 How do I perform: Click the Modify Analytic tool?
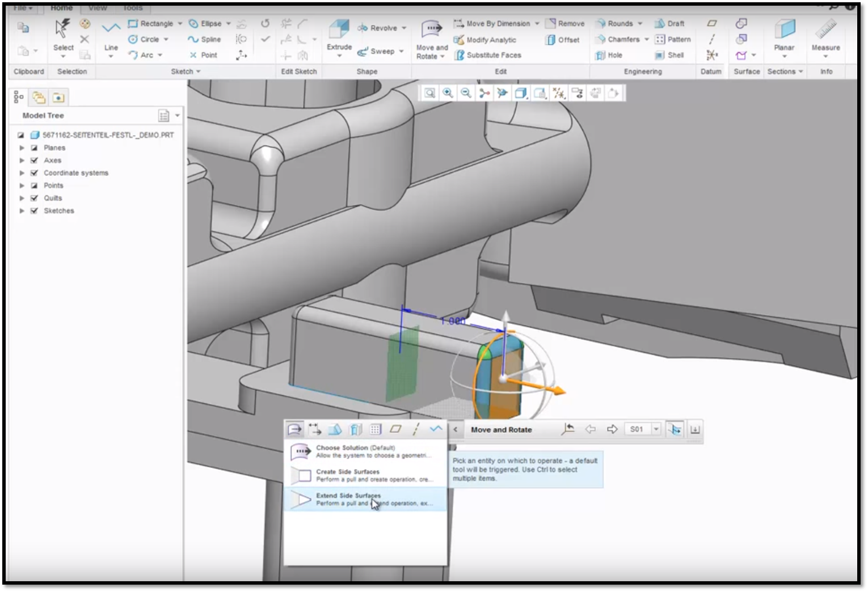tap(485, 40)
